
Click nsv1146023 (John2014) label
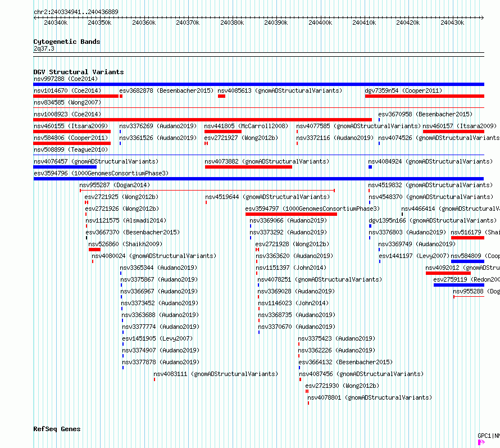(293, 303)
